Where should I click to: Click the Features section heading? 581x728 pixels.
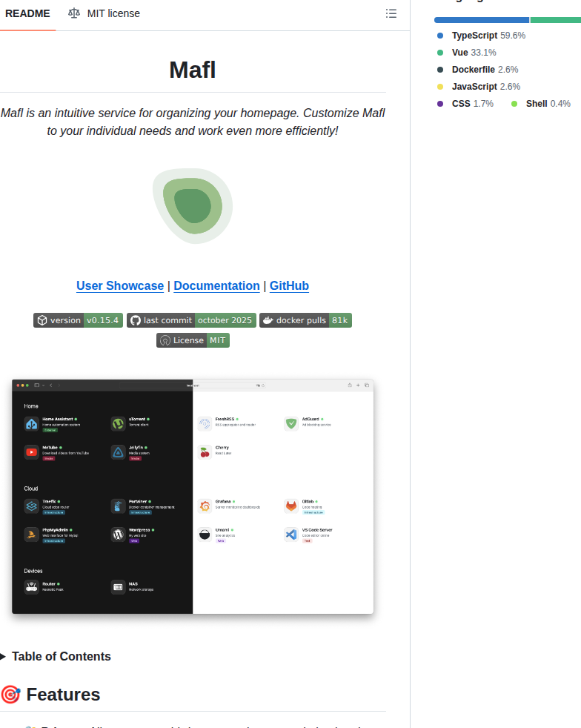(63, 695)
